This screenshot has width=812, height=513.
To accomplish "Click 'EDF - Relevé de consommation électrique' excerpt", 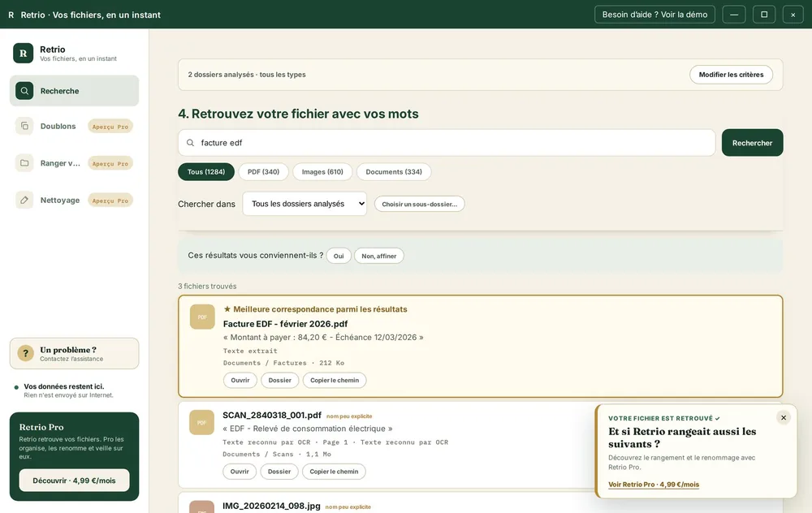I will [308, 429].
